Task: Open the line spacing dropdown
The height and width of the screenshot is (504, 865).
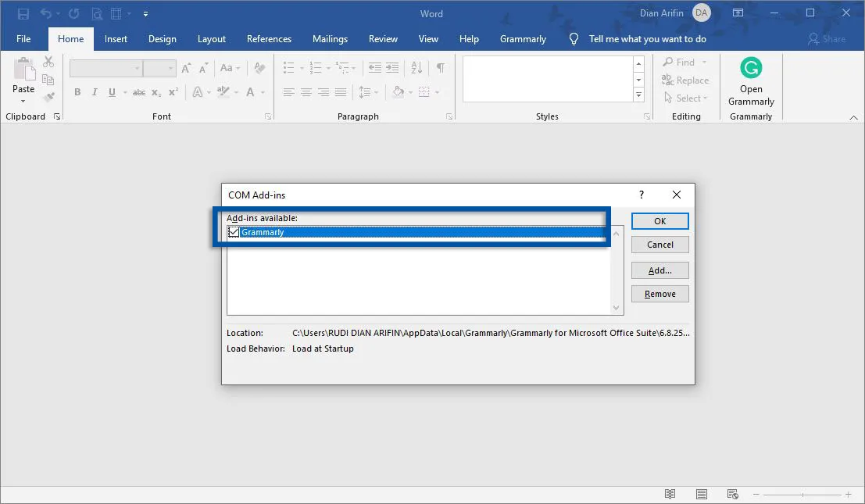Action: [x=368, y=91]
